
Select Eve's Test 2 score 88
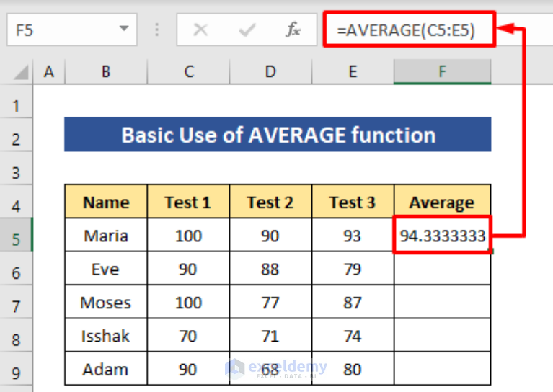pos(270,268)
